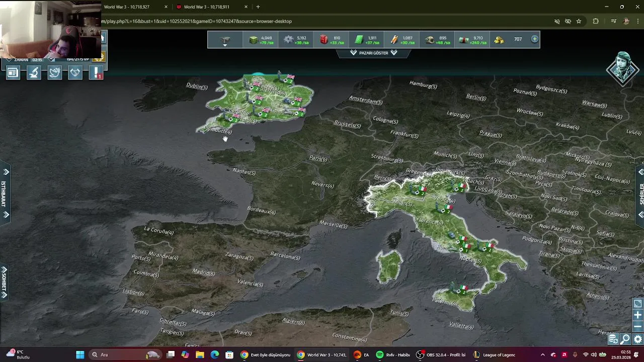Image resolution: width=644 pixels, height=362 pixels.
Task: Open Spotify Rvfv - Habibi taskbar item
Action: 393,355
